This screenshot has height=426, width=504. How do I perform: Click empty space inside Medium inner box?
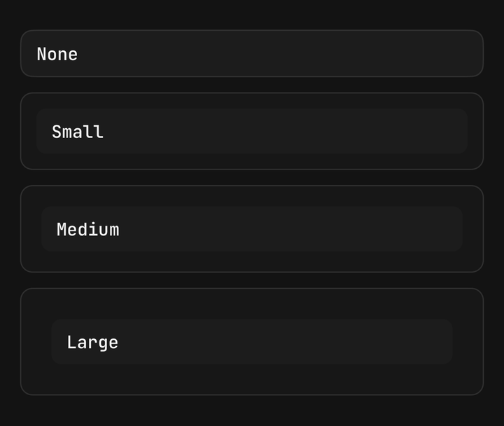pyautogui.click(x=289, y=229)
